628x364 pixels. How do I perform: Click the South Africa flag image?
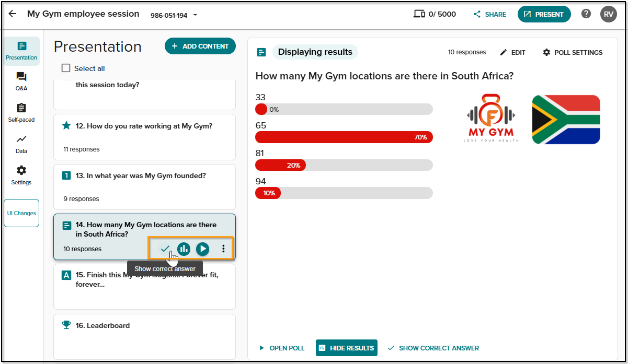(566, 119)
